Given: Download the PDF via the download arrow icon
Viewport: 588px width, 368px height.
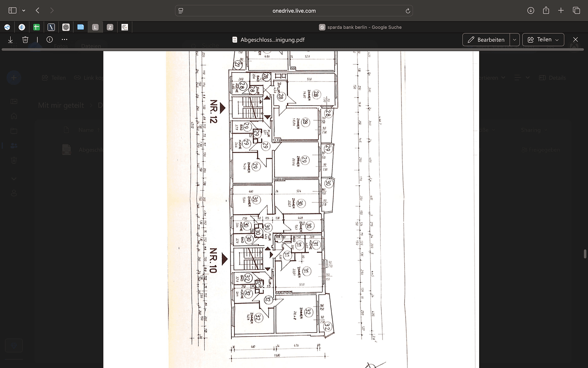Looking at the screenshot, I should point(10,40).
